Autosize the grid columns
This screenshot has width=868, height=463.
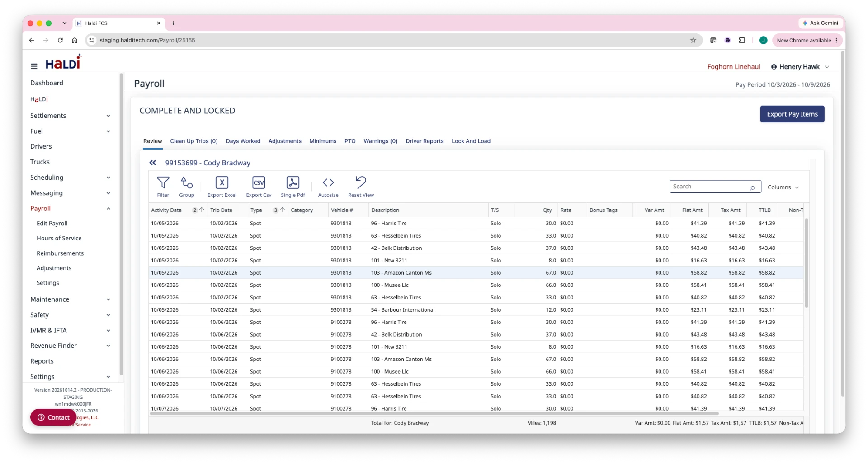(328, 187)
